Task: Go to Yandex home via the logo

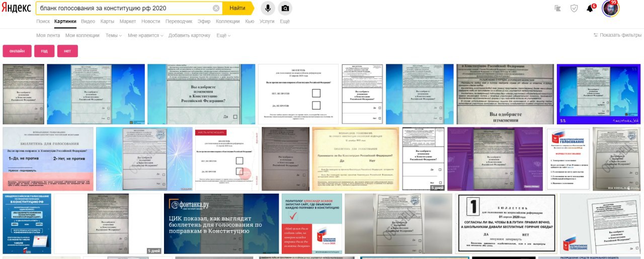Action: (16, 8)
